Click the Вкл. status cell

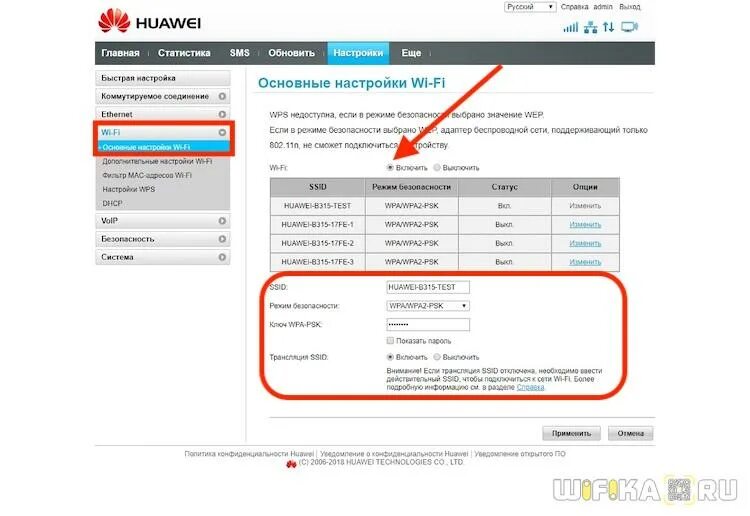[x=504, y=206]
